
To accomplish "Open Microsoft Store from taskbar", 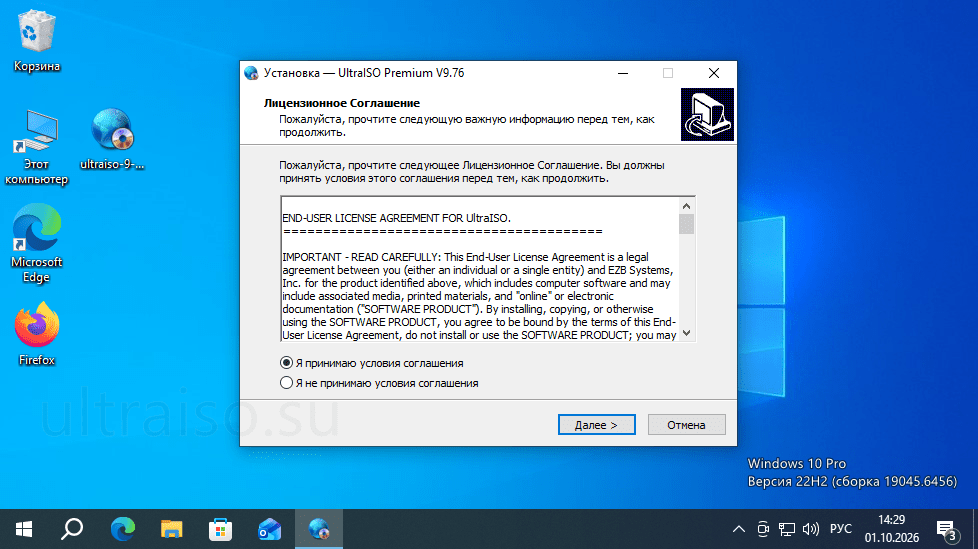I will pos(220,529).
